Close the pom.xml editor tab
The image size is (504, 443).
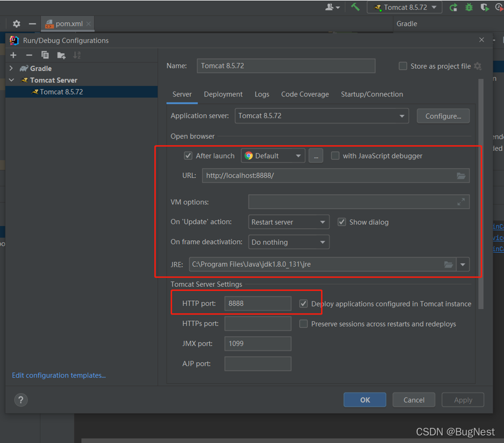(88, 24)
